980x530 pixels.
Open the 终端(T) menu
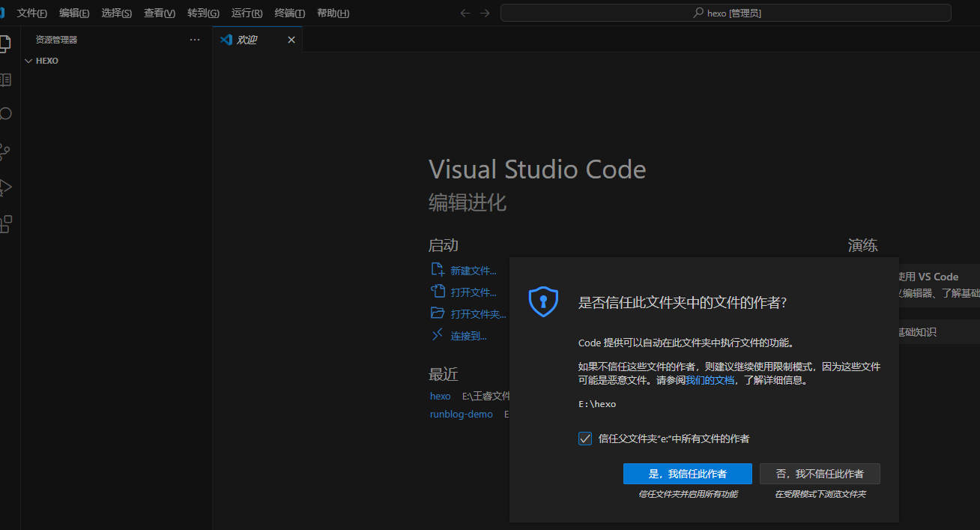pyautogui.click(x=289, y=13)
